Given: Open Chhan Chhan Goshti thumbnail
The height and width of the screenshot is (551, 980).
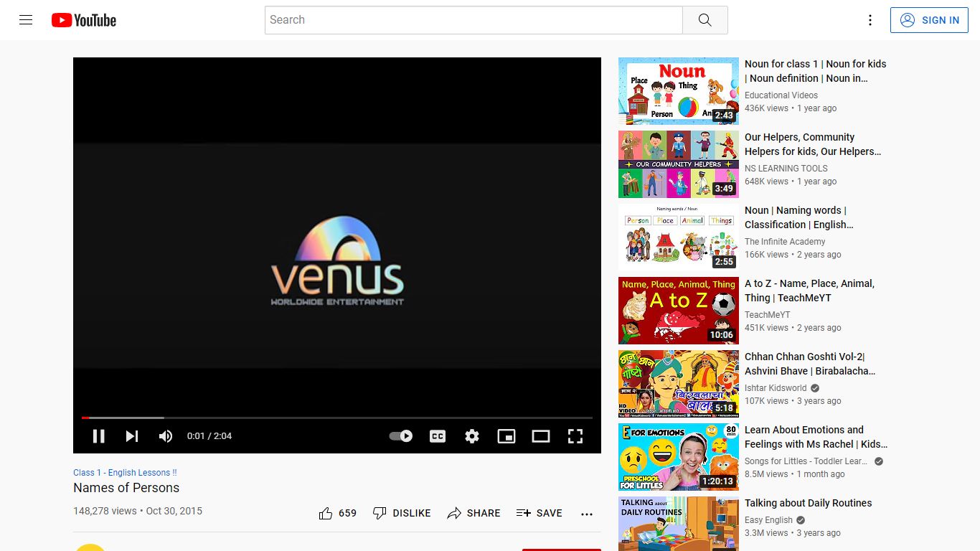Looking at the screenshot, I should tap(679, 384).
